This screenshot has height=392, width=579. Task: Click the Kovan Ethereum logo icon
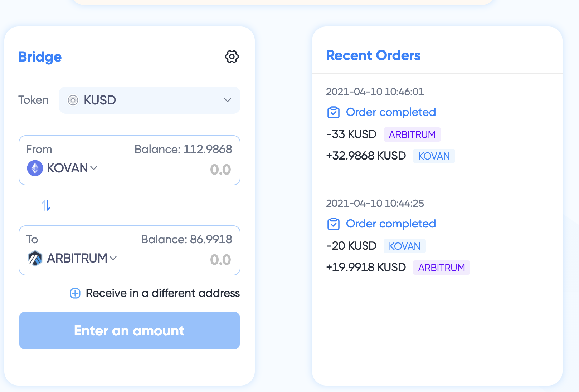click(35, 168)
